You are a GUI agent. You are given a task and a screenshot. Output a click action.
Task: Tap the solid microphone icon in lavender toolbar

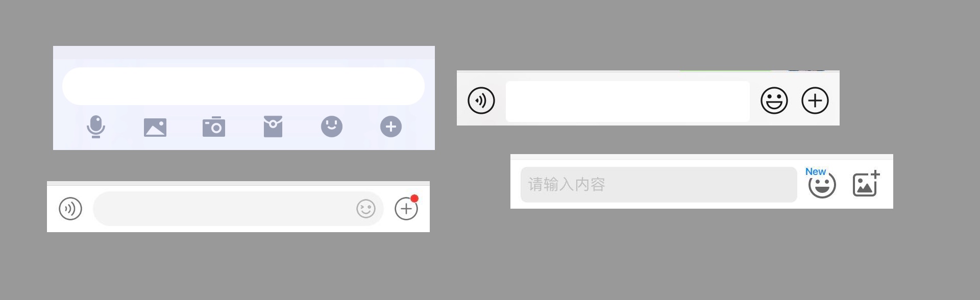[96, 127]
